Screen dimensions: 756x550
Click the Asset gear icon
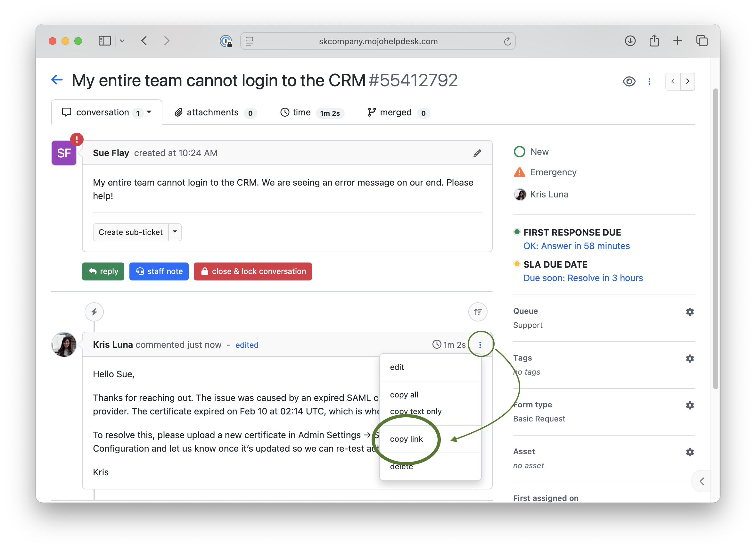point(690,452)
